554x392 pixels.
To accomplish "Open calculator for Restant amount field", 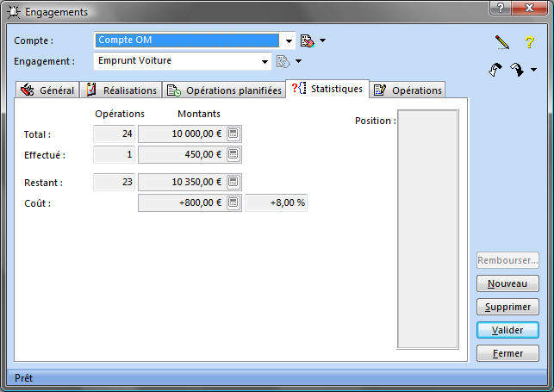I will 233,182.
